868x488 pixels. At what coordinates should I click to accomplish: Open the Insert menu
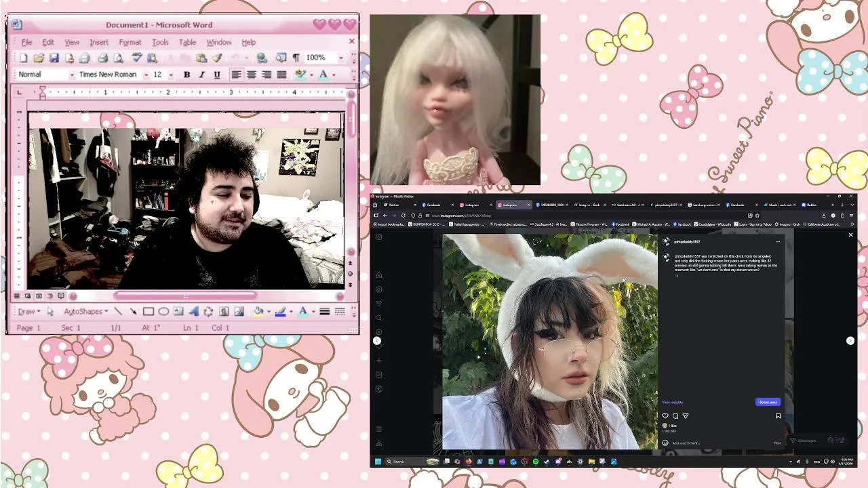(99, 42)
